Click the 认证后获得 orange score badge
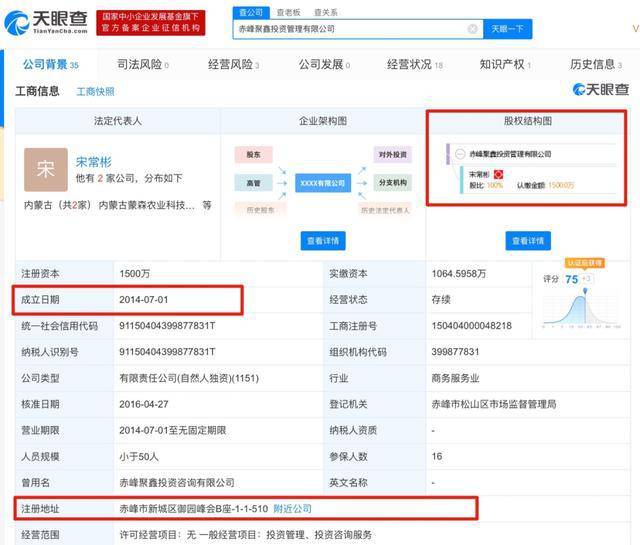The height and width of the screenshot is (545, 640). pyautogui.click(x=585, y=262)
